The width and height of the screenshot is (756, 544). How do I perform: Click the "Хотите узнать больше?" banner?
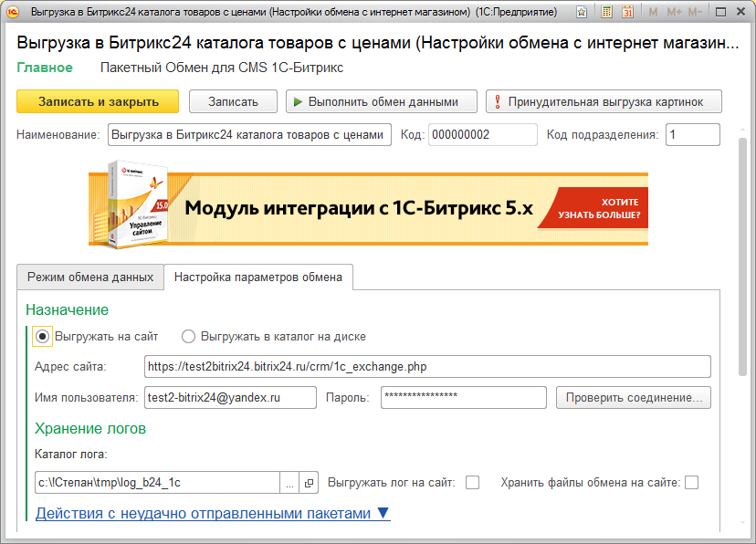595,208
